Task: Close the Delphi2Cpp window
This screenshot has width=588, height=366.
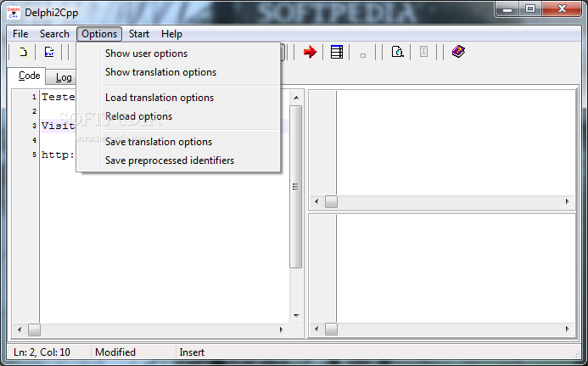Action: (x=562, y=9)
